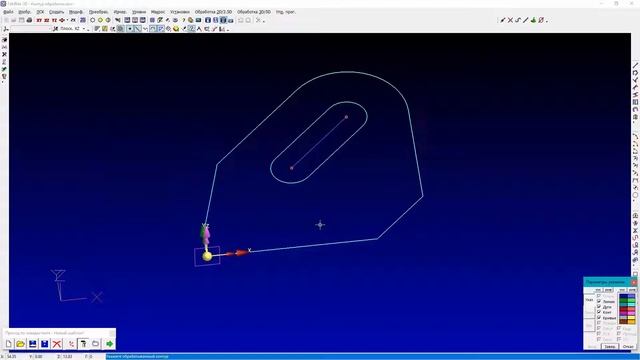Pick the yellow color swatch
This screenshot has height=360, width=640.
click(x=631, y=318)
